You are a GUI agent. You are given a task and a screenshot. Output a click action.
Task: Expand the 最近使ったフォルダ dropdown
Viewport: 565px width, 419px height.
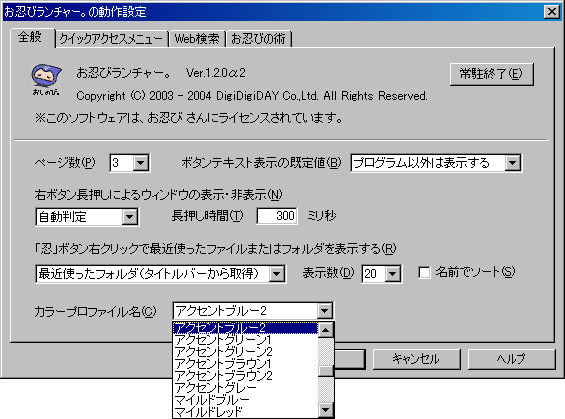tap(277, 274)
